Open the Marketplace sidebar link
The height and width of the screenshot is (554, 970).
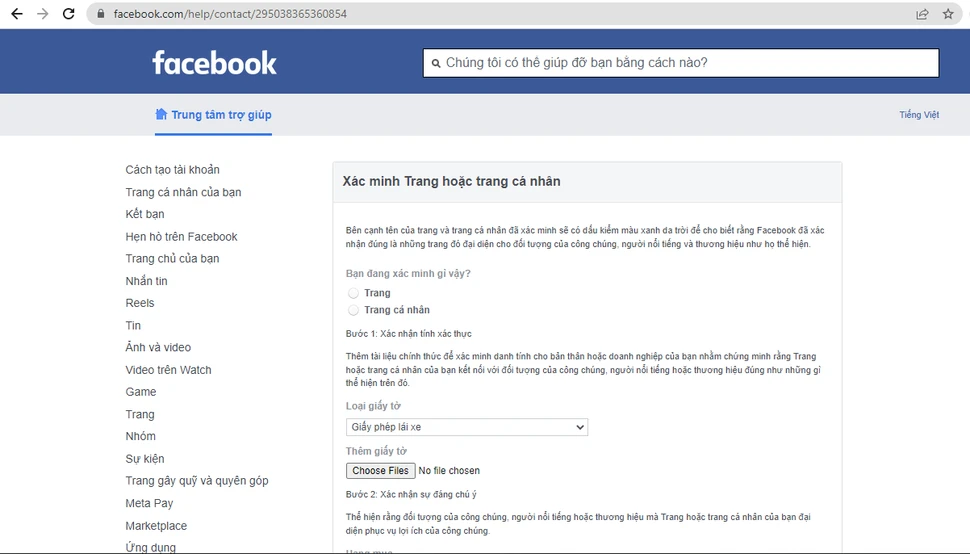point(156,526)
